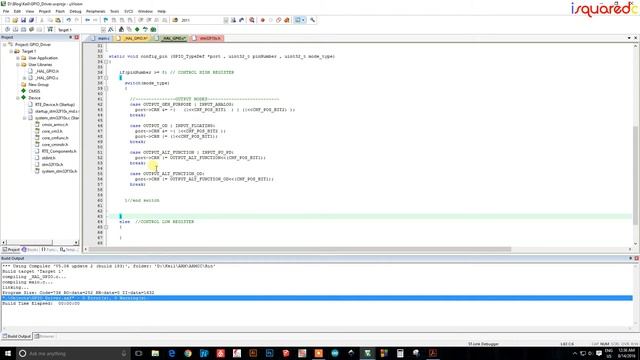Navigate backwards in the editor
The width and height of the screenshot is (640, 360).
(x=87, y=20)
